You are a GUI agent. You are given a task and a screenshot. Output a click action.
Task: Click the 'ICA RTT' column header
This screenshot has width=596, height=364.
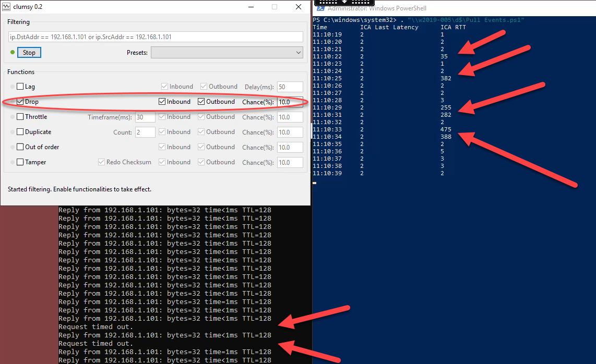click(453, 27)
